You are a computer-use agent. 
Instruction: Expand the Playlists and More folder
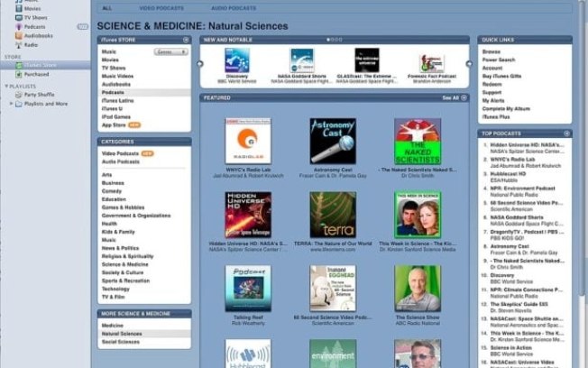click(11, 104)
